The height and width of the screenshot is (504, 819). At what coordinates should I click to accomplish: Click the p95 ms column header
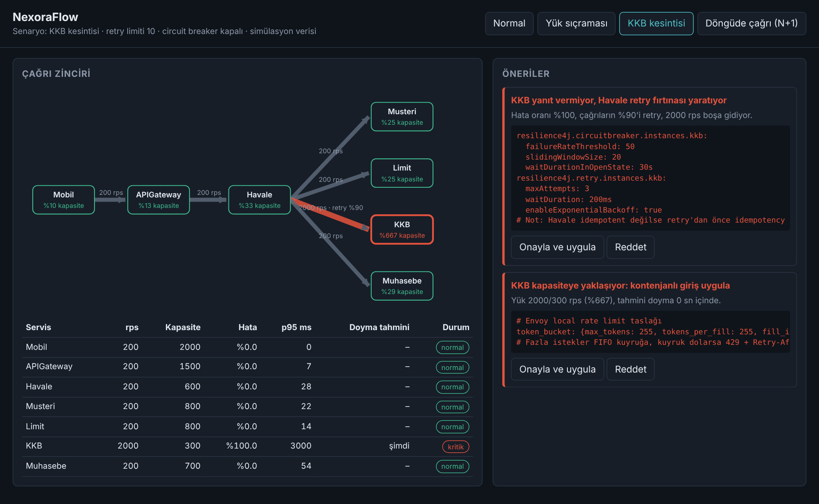[x=296, y=327]
